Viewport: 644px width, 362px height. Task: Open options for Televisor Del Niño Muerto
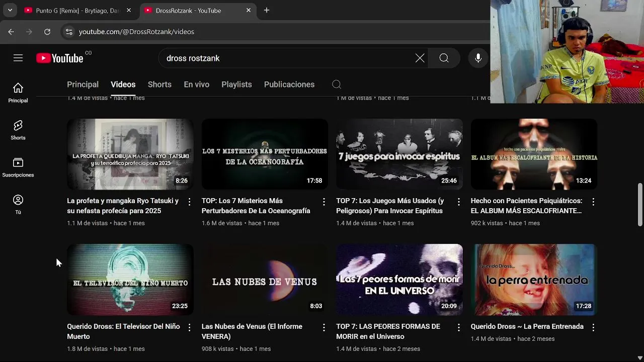click(189, 327)
